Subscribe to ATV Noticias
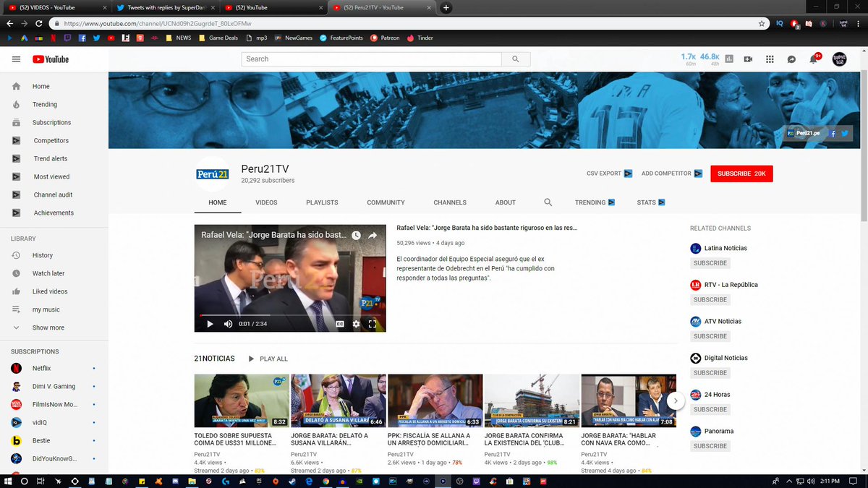Viewport: 868px width, 488px height. [710, 336]
